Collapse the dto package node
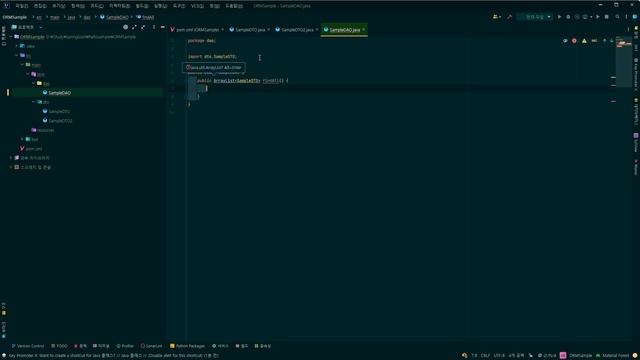The width and height of the screenshot is (640, 360). 34,102
